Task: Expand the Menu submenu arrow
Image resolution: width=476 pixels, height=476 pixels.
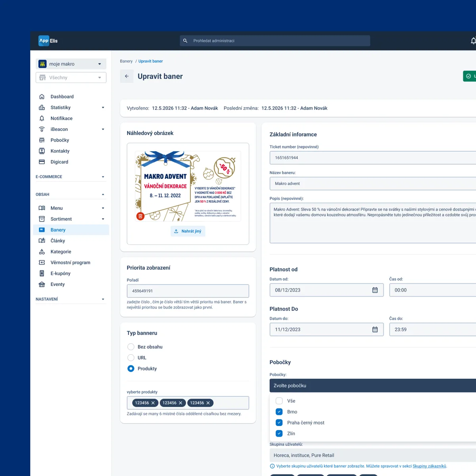Action: point(103,208)
